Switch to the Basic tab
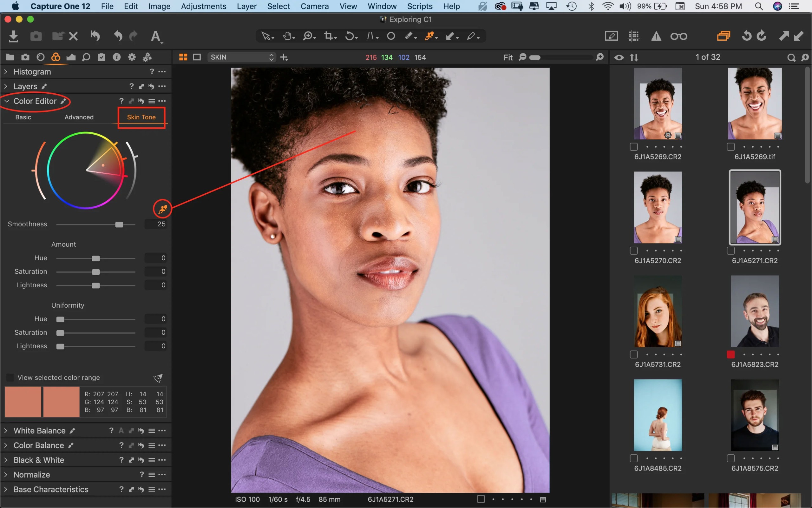 [x=23, y=117]
